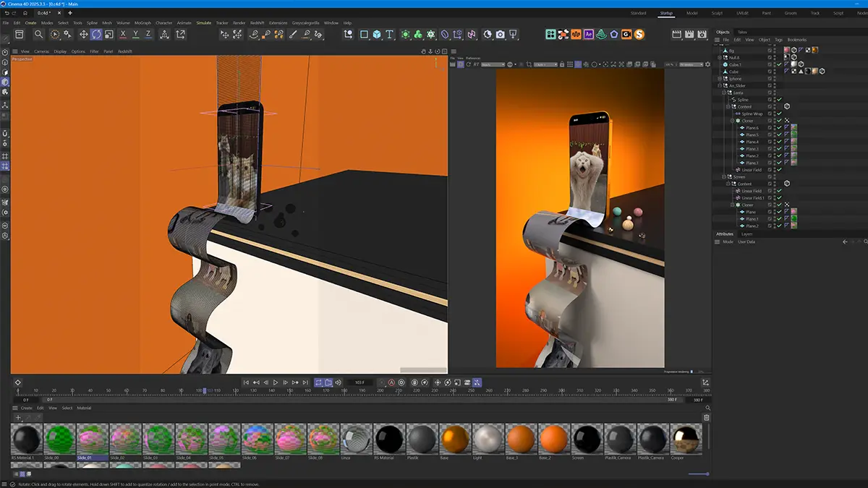Viewport: 868px width, 488px height.
Task: Switch to the Sculpt layout tab
Action: coord(717,13)
